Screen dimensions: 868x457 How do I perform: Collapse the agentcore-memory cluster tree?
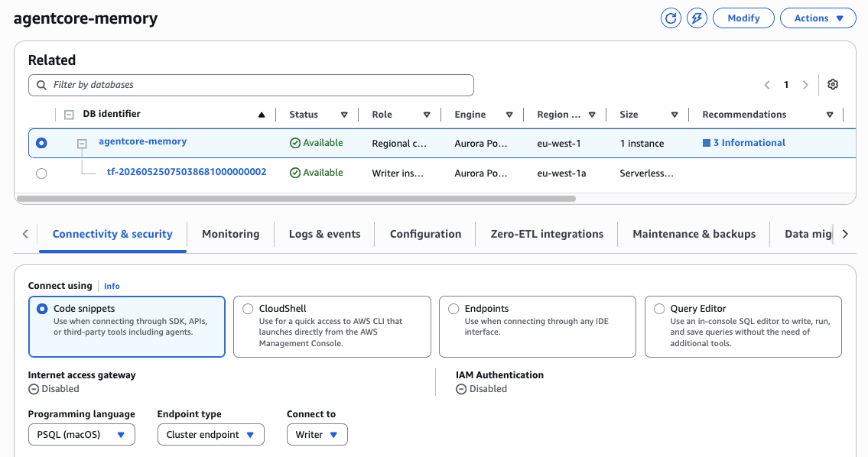[82, 144]
